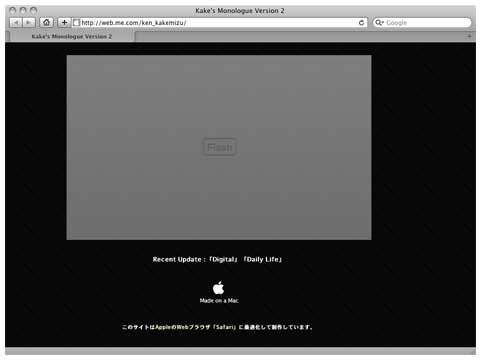Select the Kake's Monologue Version 2 tab
Viewport: 481px width, 360px height.
72,36
